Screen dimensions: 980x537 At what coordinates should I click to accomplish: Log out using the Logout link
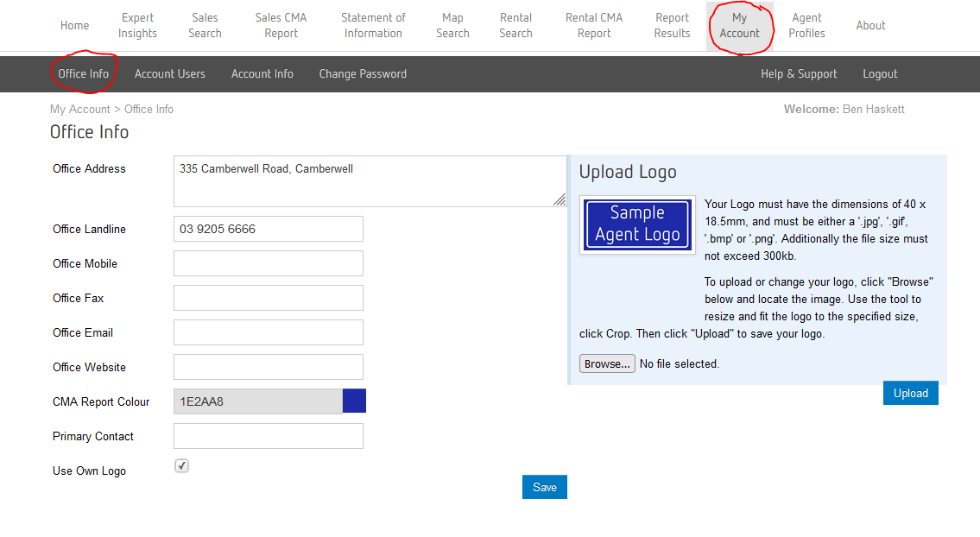[x=880, y=74]
